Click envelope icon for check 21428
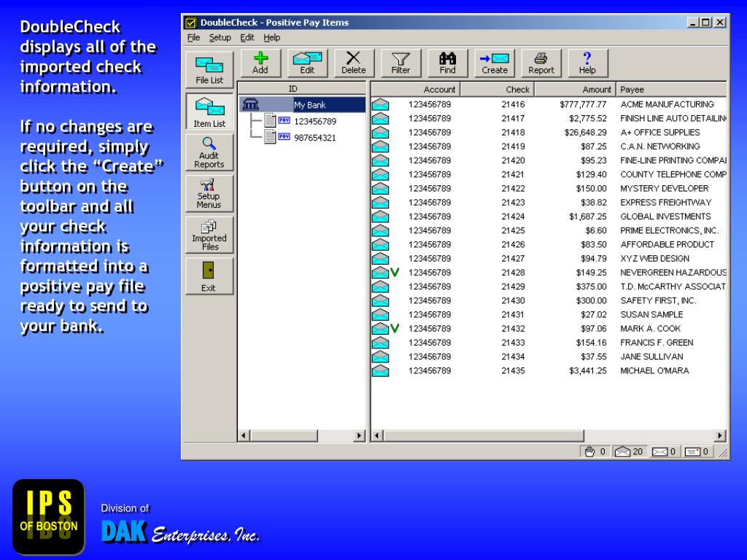This screenshot has width=747, height=560. coord(380,273)
